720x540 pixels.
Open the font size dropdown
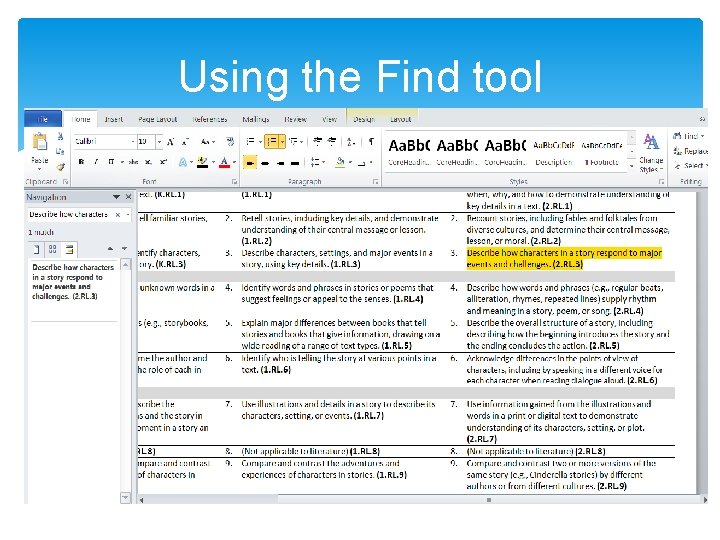[159, 142]
